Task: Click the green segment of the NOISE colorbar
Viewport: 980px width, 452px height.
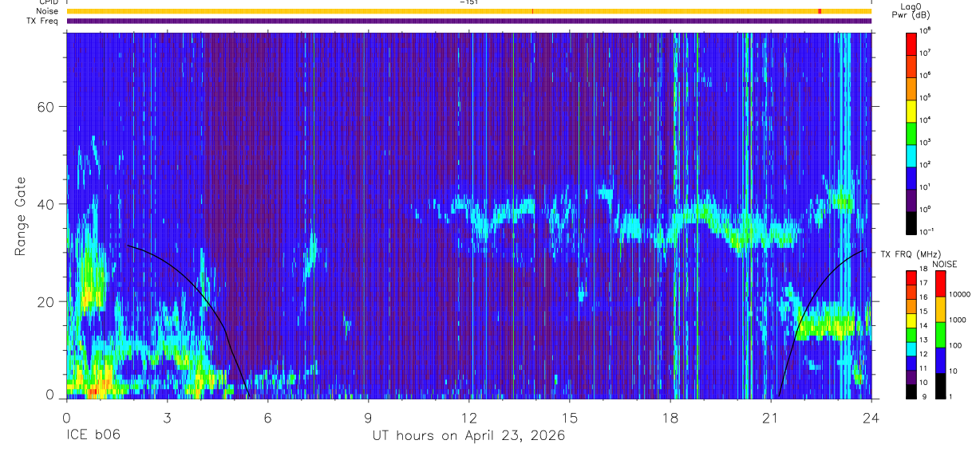Action: [x=940, y=335]
